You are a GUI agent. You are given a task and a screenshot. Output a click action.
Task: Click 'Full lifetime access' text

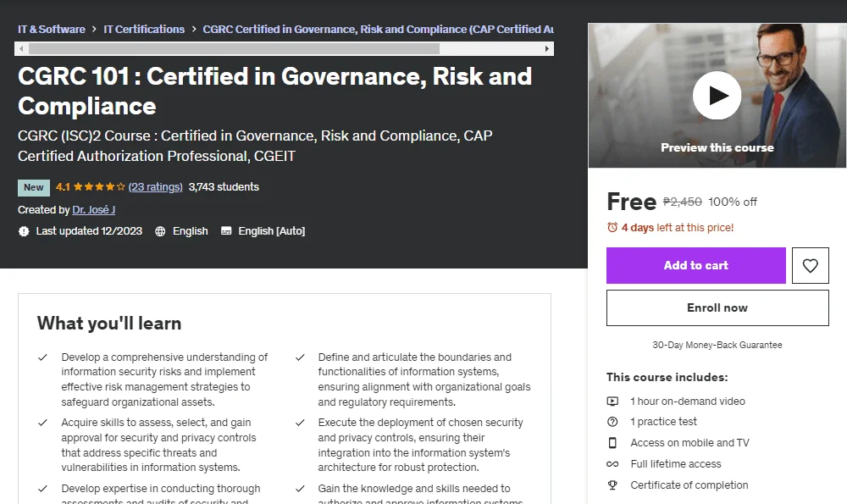click(676, 464)
